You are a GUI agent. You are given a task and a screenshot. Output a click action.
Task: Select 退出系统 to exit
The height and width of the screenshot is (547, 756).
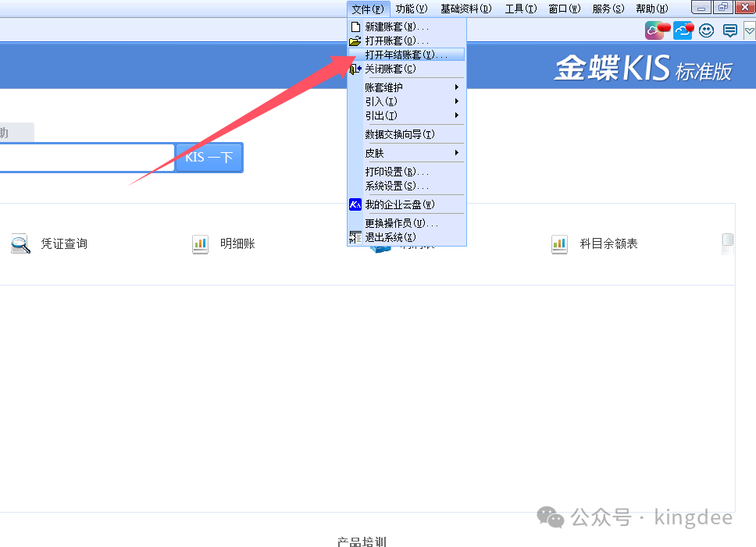[390, 237]
